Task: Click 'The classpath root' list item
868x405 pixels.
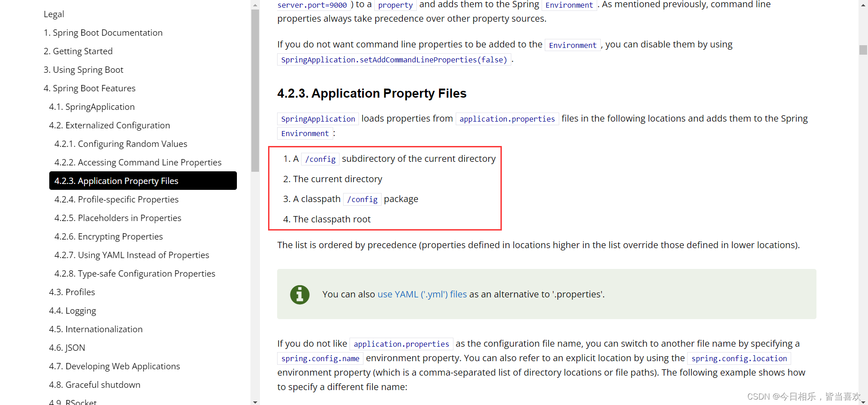Action: 332,219
